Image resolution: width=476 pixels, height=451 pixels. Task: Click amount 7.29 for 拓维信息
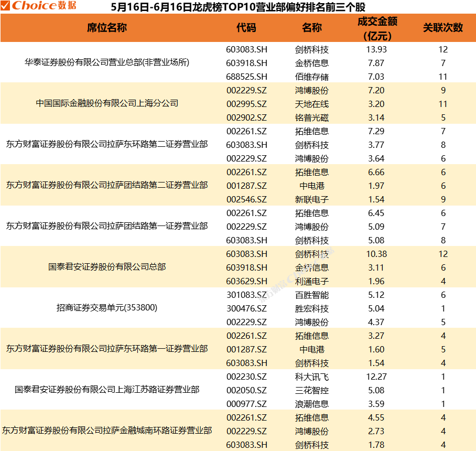(x=376, y=131)
